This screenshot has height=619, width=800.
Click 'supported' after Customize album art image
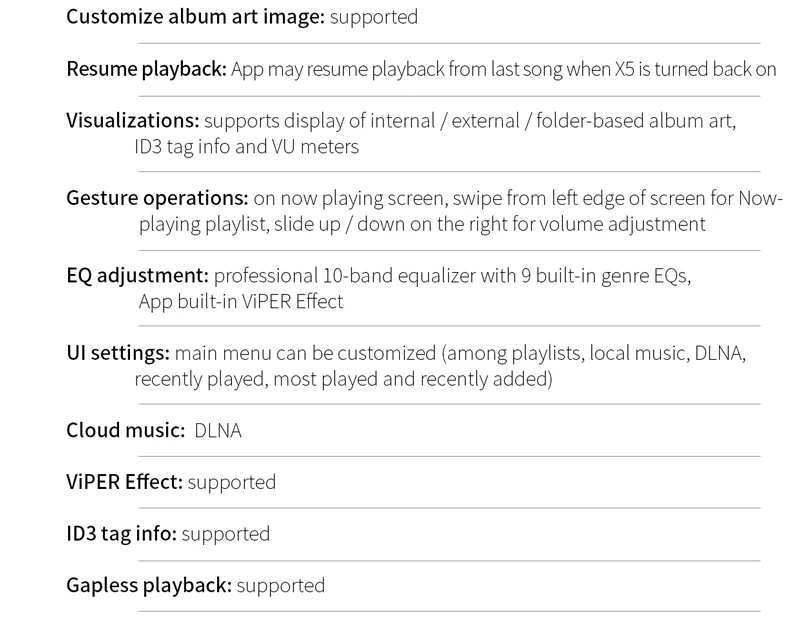point(374,17)
